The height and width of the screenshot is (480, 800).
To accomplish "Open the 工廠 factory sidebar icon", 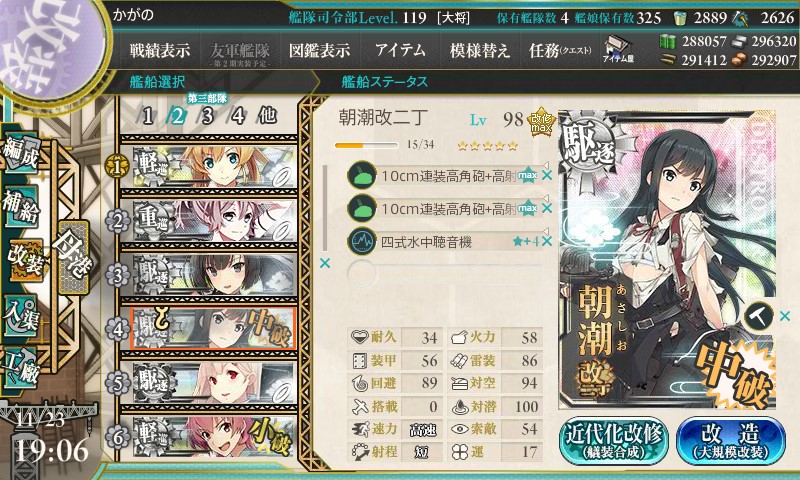I will [x=21, y=368].
